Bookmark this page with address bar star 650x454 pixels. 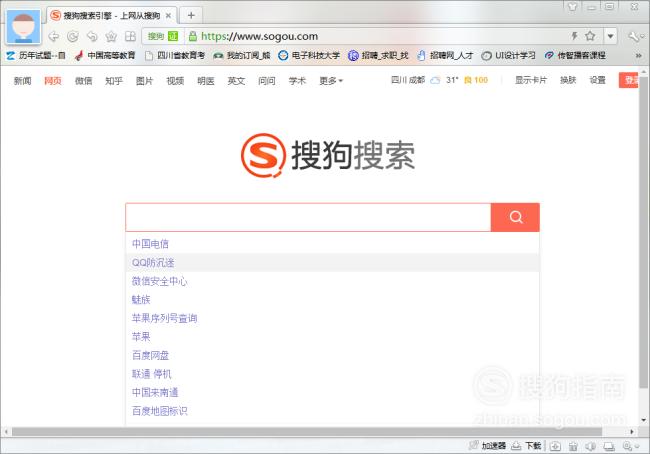(590, 36)
